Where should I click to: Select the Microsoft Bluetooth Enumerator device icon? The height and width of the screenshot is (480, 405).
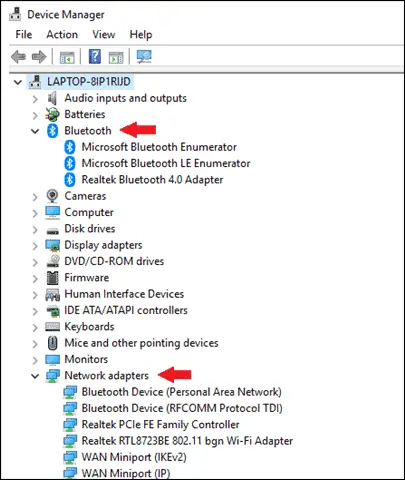click(69, 147)
